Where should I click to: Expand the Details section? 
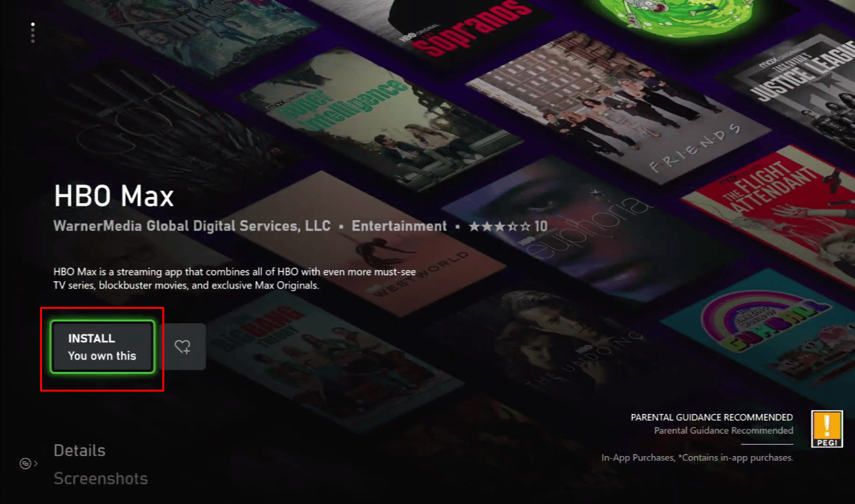tap(79, 451)
